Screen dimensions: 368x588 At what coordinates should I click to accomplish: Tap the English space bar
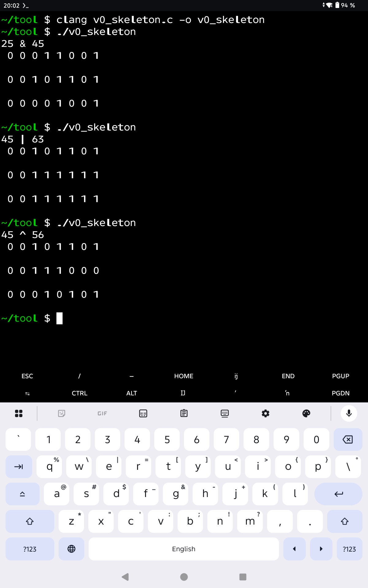click(184, 549)
